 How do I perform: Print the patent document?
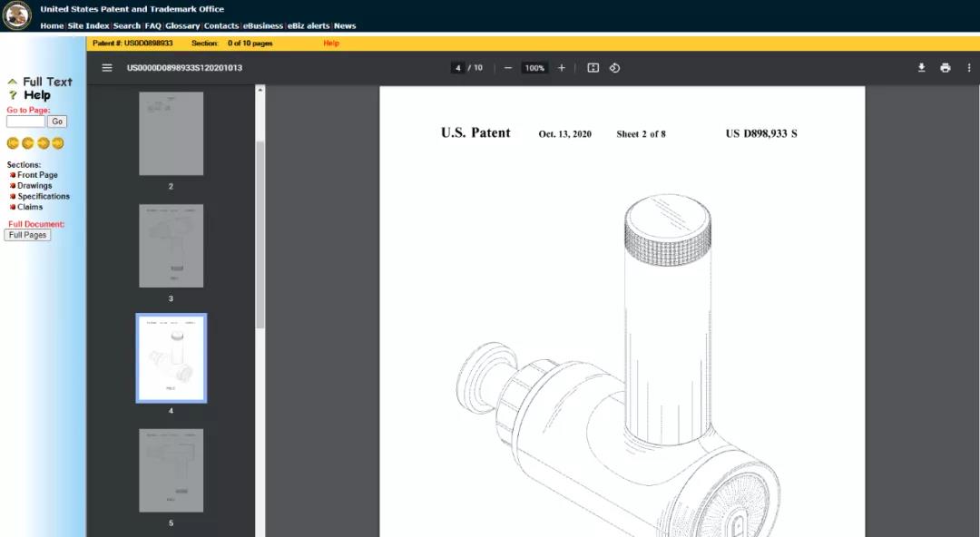[945, 67]
